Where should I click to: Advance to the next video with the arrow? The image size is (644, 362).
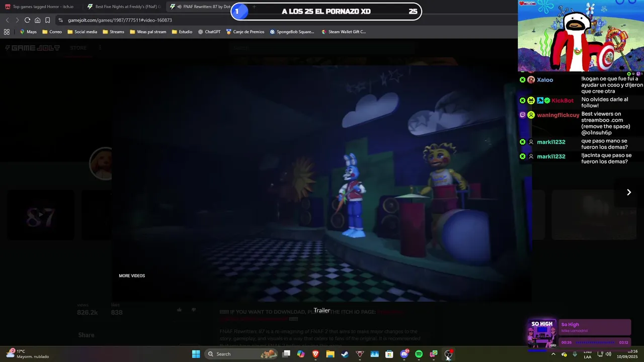[x=629, y=192]
